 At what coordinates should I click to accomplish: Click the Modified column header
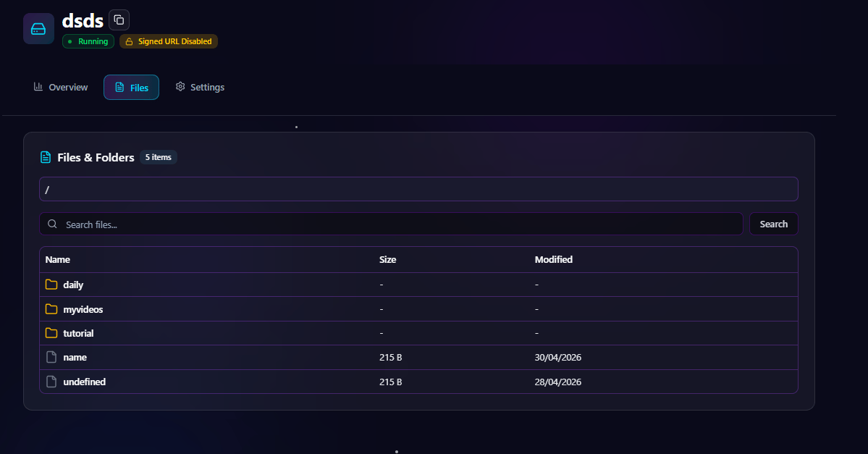554,260
